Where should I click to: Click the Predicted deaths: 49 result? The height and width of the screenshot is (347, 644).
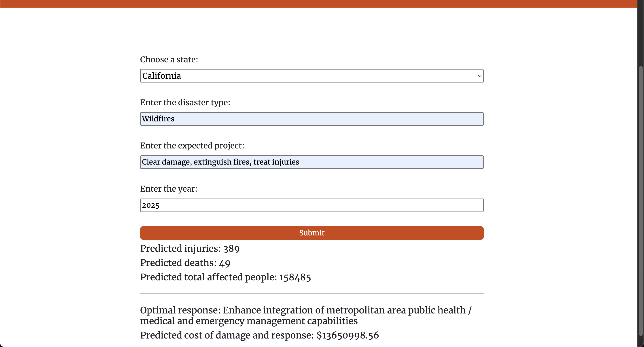[185, 263]
